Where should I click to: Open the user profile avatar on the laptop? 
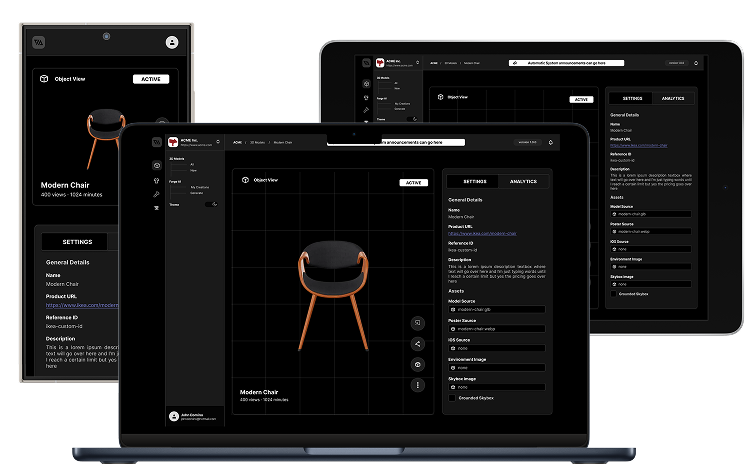(174, 416)
